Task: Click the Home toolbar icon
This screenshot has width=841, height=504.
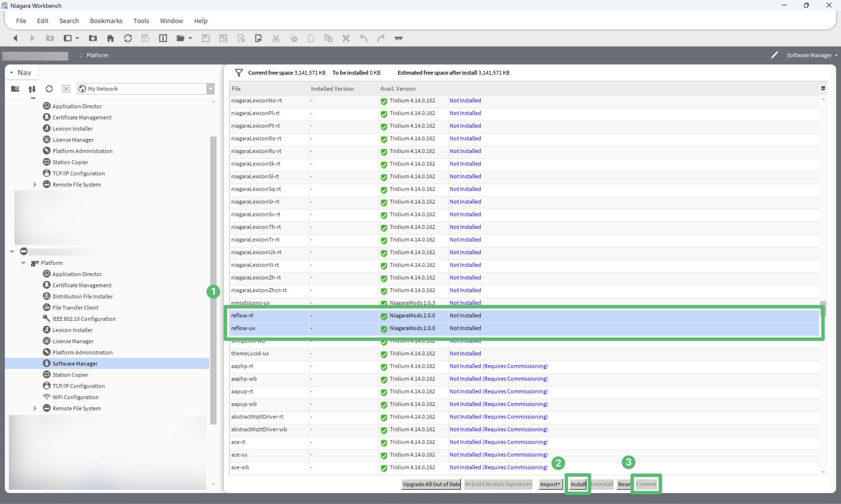Action: coord(110,38)
